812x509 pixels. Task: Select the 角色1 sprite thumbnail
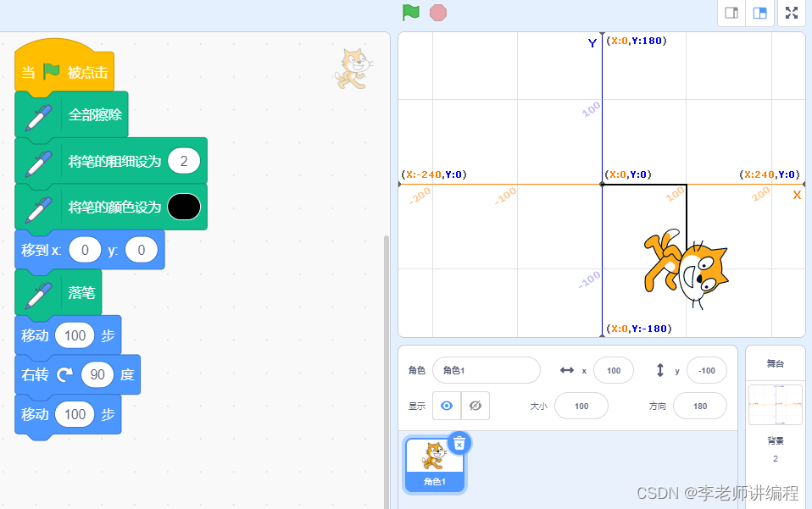point(435,465)
